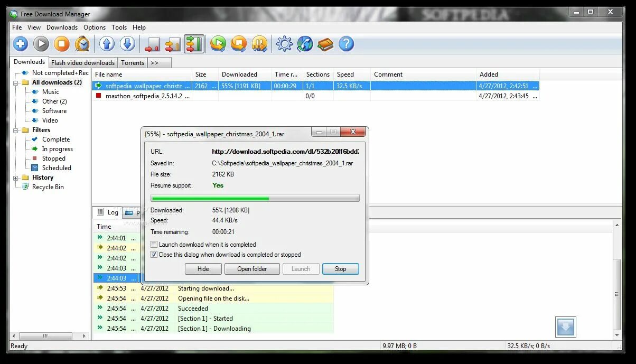
Task: Uncheck Close this dialog when download completed
Action: (x=154, y=255)
